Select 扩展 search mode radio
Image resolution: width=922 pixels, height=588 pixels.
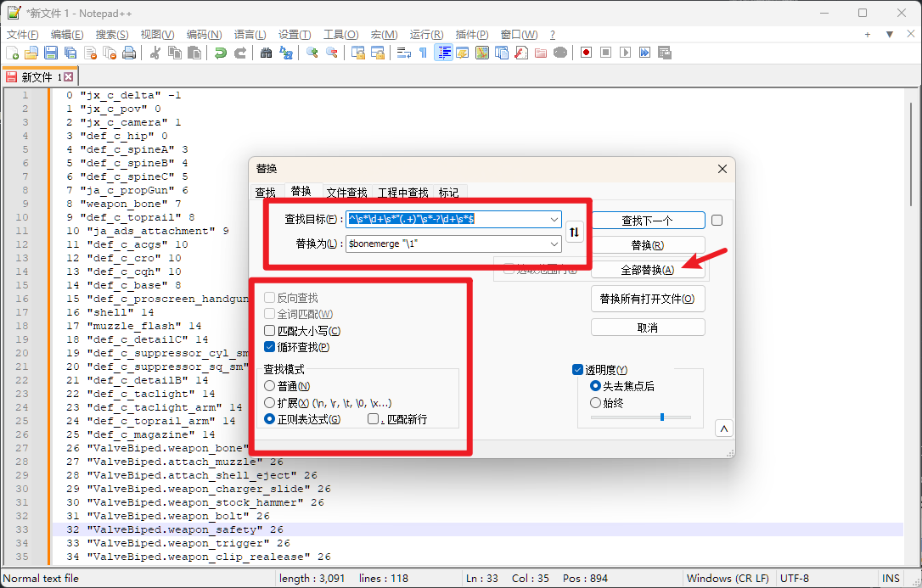coord(269,402)
